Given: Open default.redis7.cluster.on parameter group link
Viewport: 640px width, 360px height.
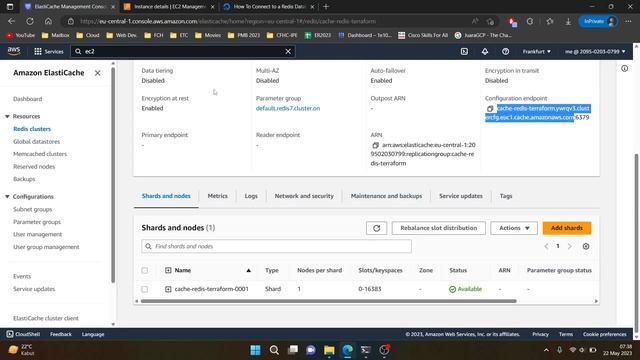Looking at the screenshot, I should tap(288, 108).
